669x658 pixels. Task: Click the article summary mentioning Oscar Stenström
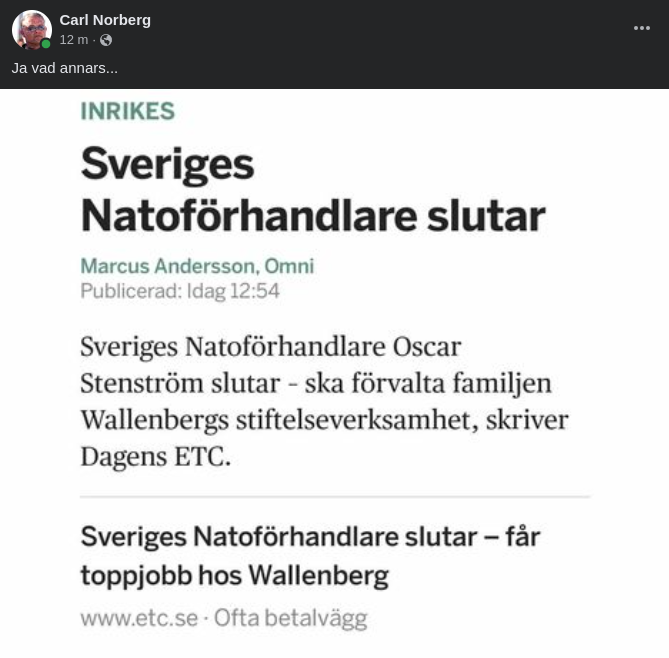coord(324,401)
